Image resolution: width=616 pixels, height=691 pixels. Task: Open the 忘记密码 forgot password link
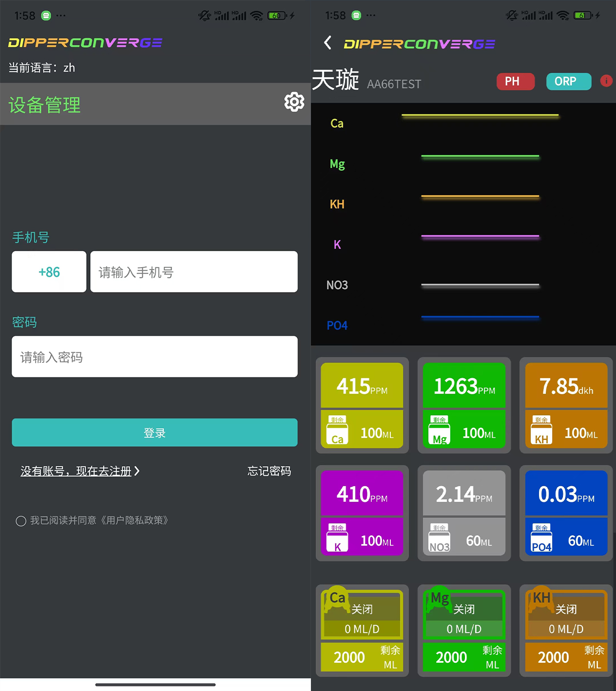pos(269,471)
